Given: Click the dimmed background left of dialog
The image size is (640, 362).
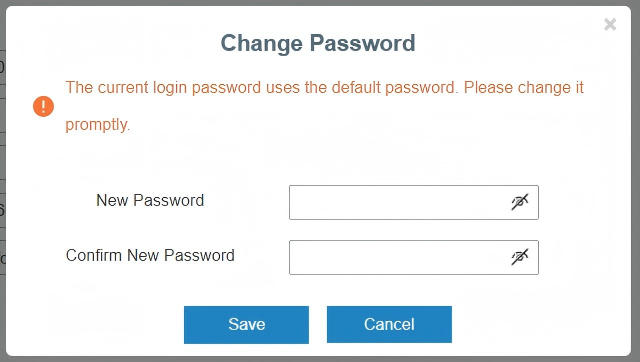Looking at the screenshot, I should click(2, 181).
